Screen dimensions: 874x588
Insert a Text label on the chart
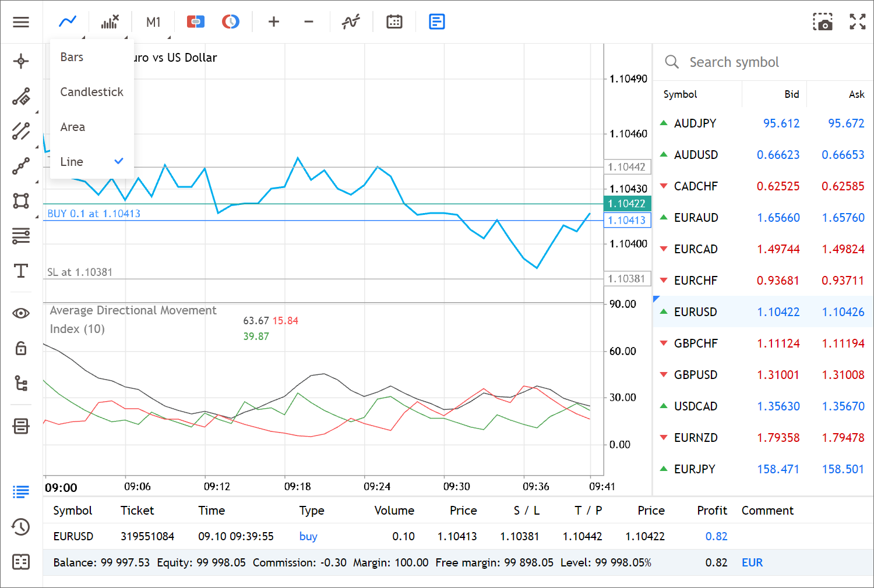tap(21, 271)
